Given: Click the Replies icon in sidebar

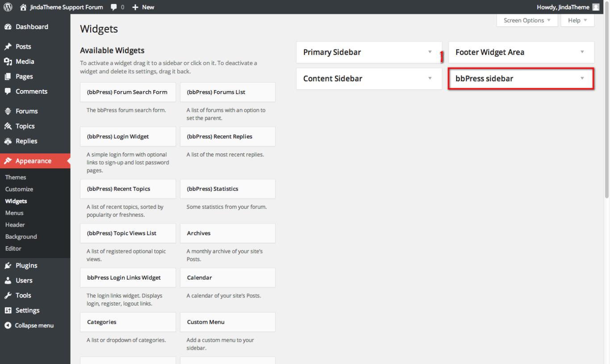Looking at the screenshot, I should (x=8, y=141).
